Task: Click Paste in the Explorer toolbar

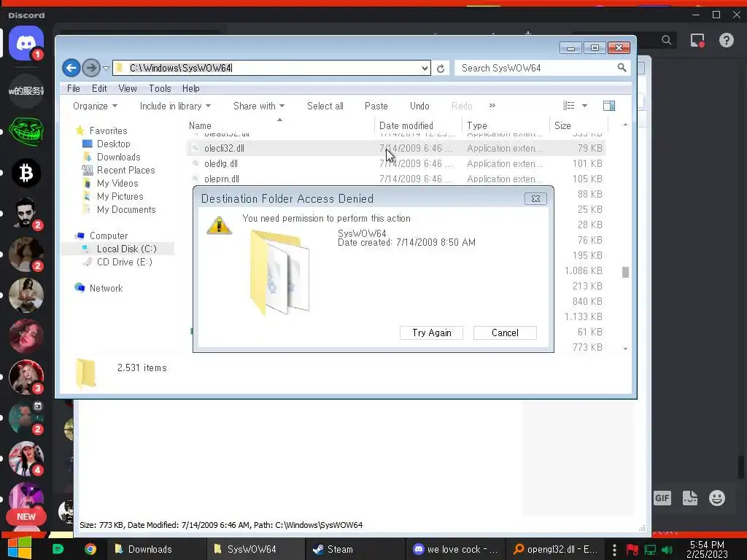Action: click(376, 106)
